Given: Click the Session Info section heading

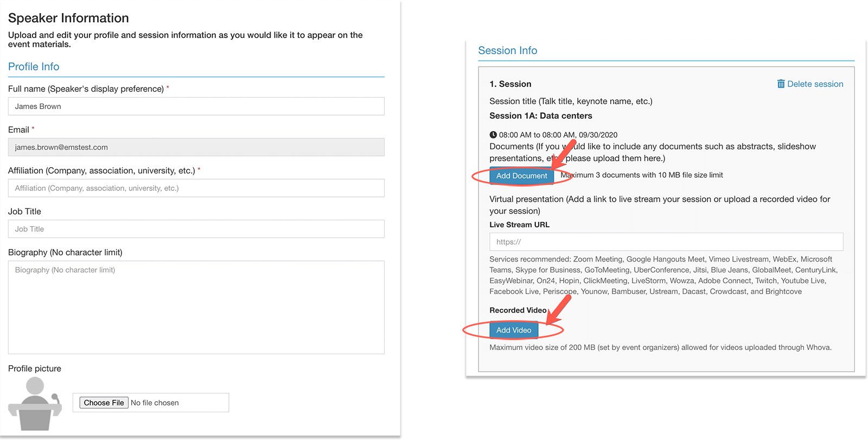Looking at the screenshot, I should pos(507,50).
